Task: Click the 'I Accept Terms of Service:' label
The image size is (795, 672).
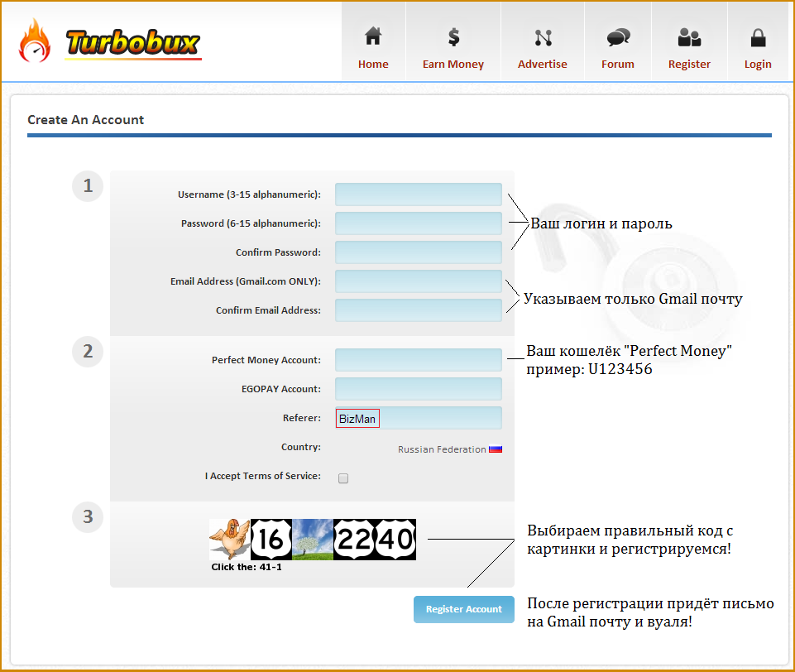Action: pos(262,476)
